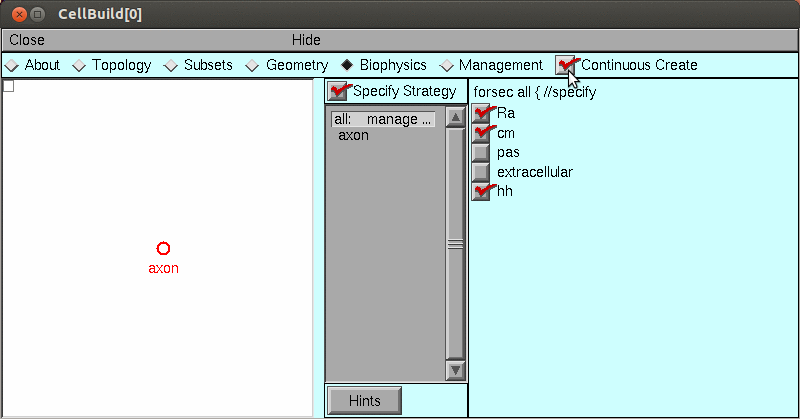Select the axon section in list
The image size is (800, 419).
coord(354,135)
